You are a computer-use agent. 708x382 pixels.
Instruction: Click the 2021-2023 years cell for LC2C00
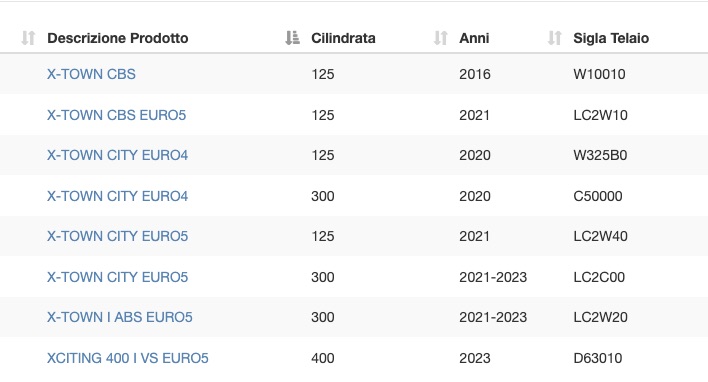click(x=493, y=277)
